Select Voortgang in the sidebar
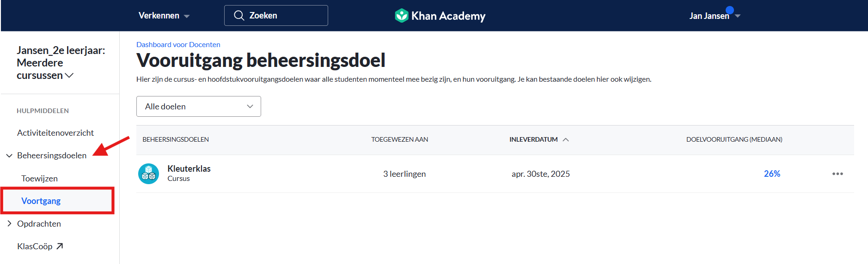The height and width of the screenshot is (264, 868). 41,201
